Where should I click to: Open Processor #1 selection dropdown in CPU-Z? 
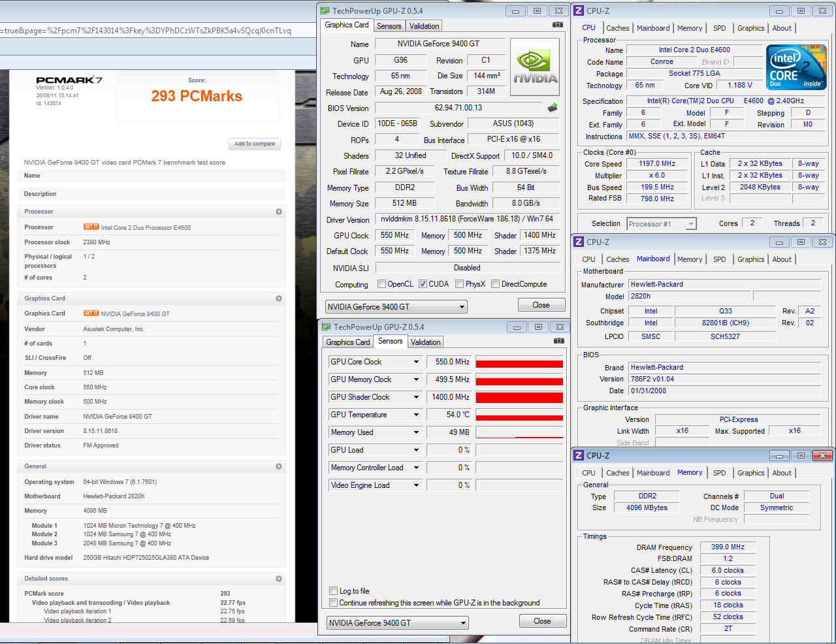pyautogui.click(x=662, y=224)
